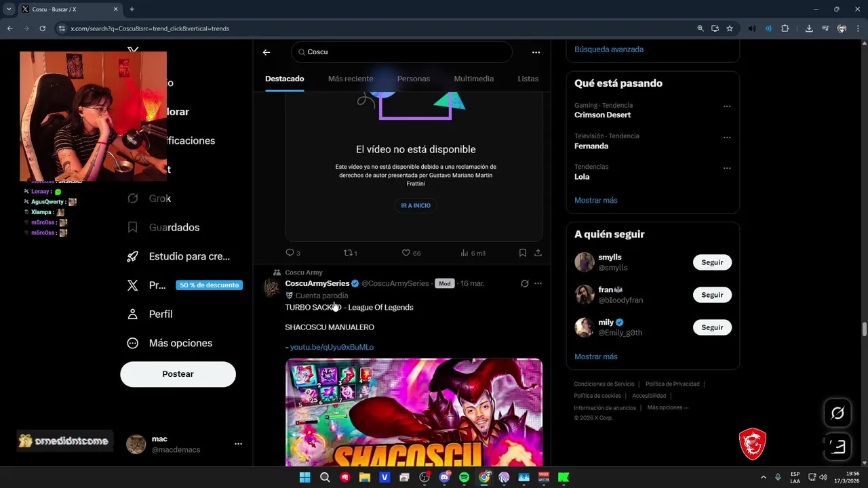The height and width of the screenshot is (488, 868).
Task: Reload the page in the browser toolbar
Action: (x=42, y=28)
